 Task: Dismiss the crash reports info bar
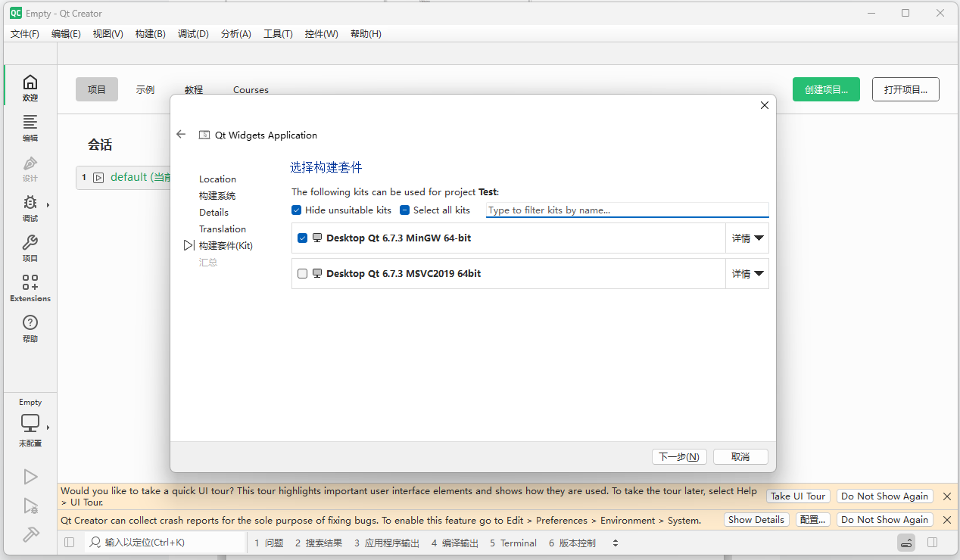[947, 520]
